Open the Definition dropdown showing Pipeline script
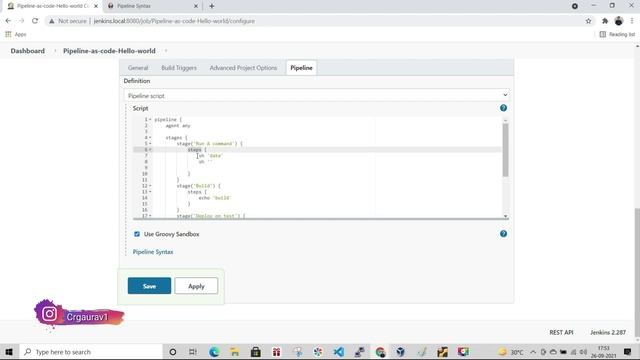The height and width of the screenshot is (360, 640). [x=317, y=95]
